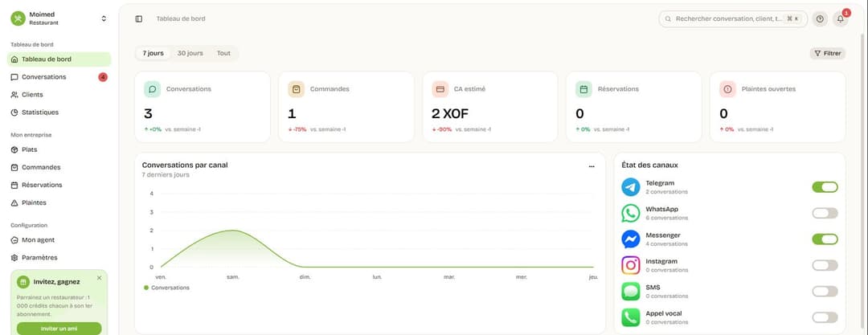Click the people icon beside Clients
The image size is (868, 335).
point(14,95)
